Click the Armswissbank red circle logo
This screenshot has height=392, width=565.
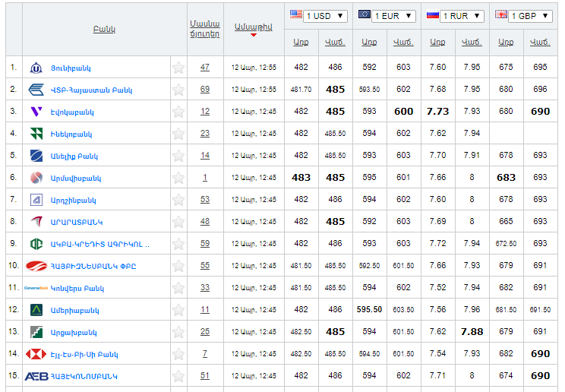(x=36, y=178)
